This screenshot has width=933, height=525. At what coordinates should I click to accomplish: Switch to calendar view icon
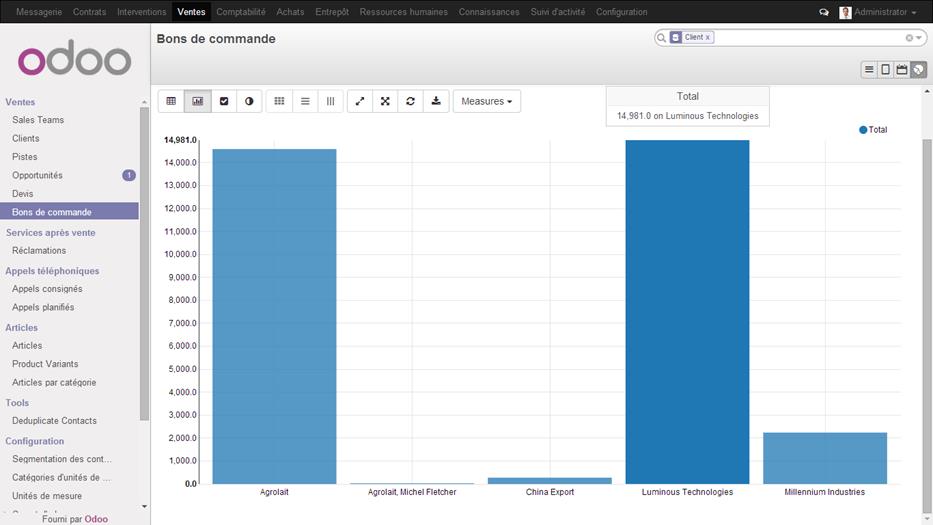click(902, 70)
